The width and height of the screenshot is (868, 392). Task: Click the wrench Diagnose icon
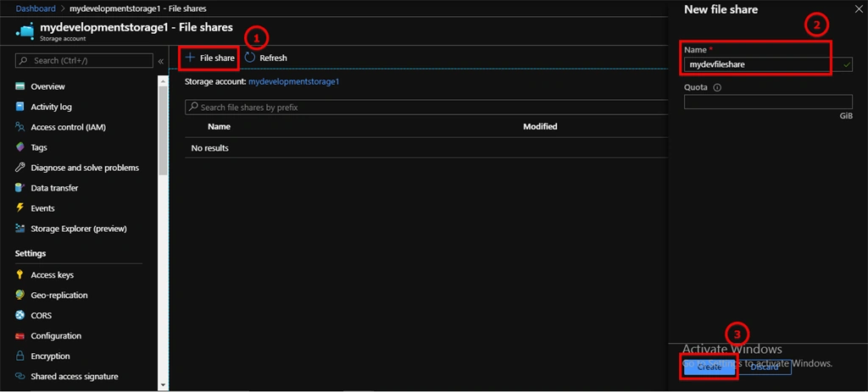click(x=20, y=168)
